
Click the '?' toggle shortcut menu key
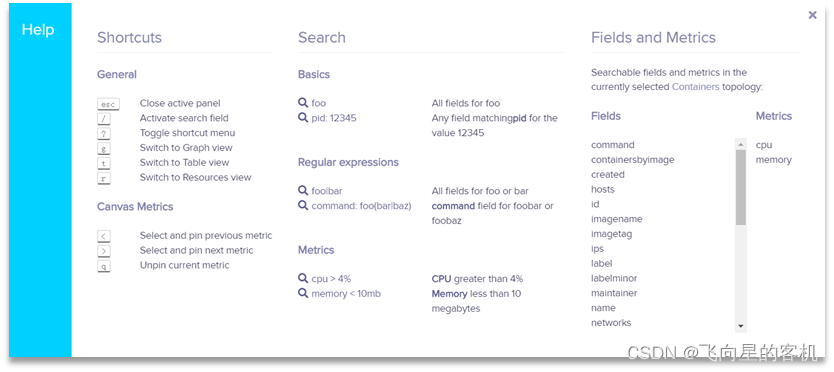click(x=104, y=134)
